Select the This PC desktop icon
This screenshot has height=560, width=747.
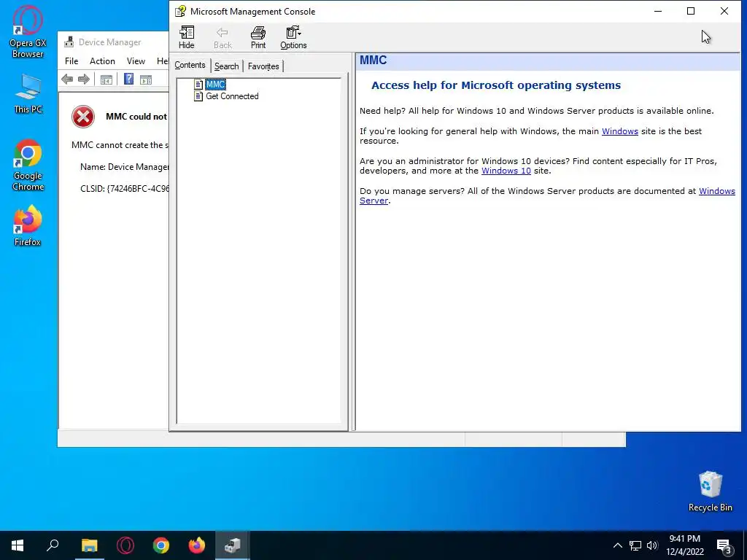28,94
